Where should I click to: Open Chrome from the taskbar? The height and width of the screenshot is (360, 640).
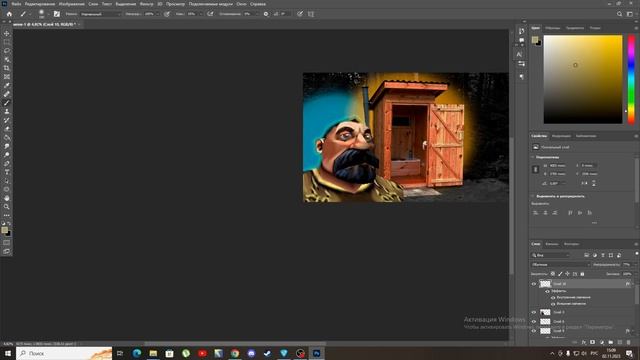click(x=235, y=353)
